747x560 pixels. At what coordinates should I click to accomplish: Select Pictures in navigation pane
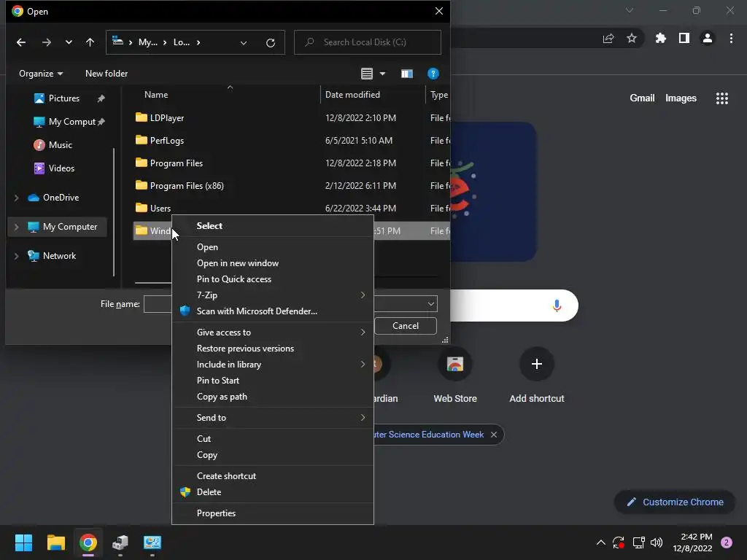tap(64, 98)
